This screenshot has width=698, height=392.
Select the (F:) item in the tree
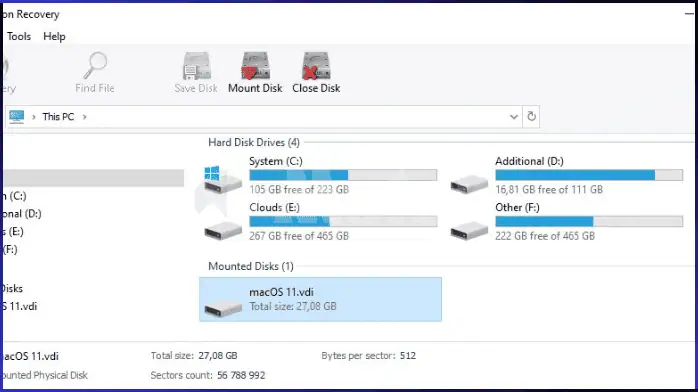[x=10, y=249]
